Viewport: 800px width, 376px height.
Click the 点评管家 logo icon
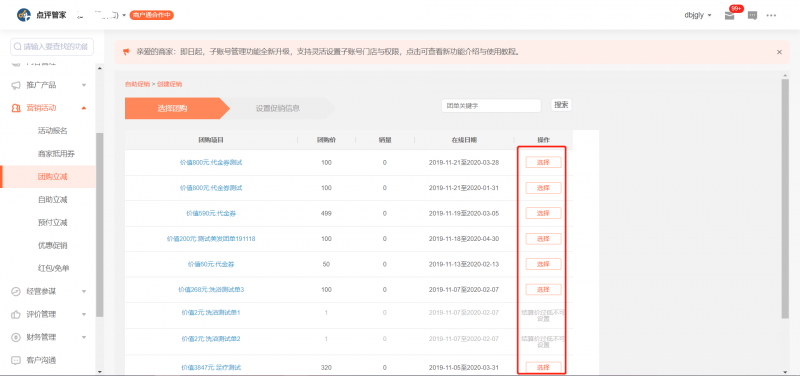pos(23,15)
